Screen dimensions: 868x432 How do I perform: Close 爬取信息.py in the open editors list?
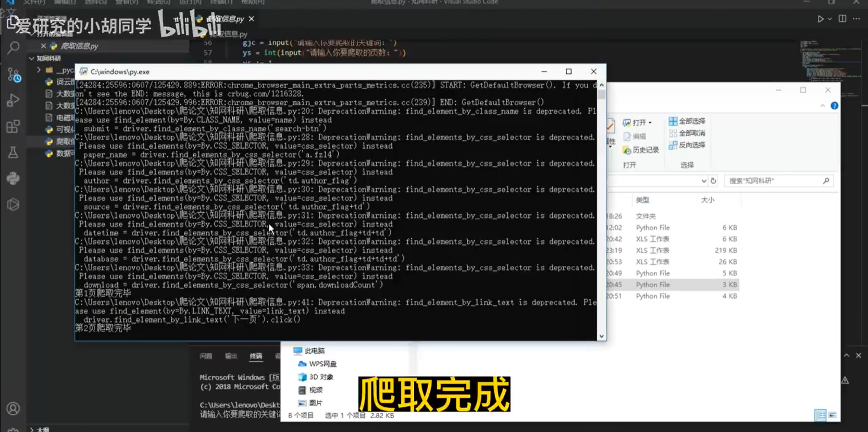pyautogui.click(x=44, y=46)
